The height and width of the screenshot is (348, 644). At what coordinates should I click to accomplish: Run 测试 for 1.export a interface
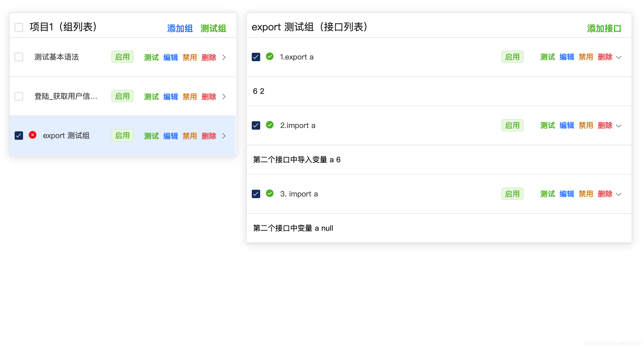tap(548, 57)
